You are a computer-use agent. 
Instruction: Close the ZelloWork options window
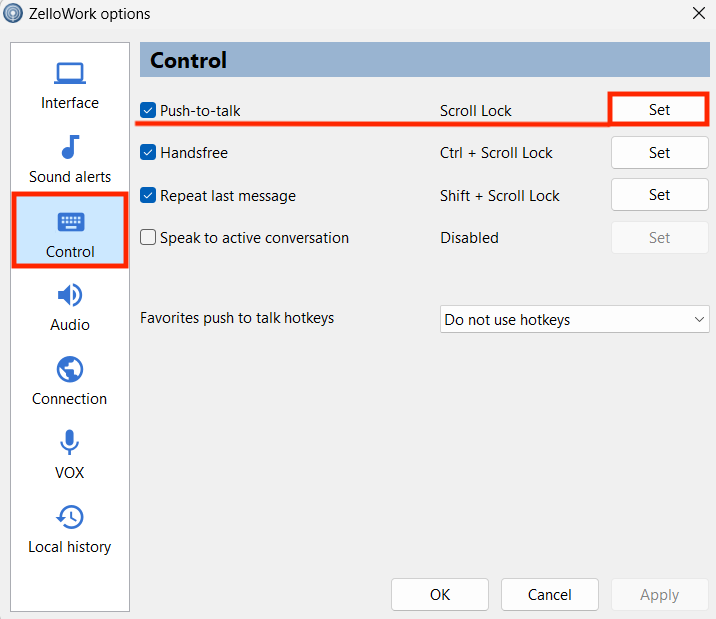(699, 13)
